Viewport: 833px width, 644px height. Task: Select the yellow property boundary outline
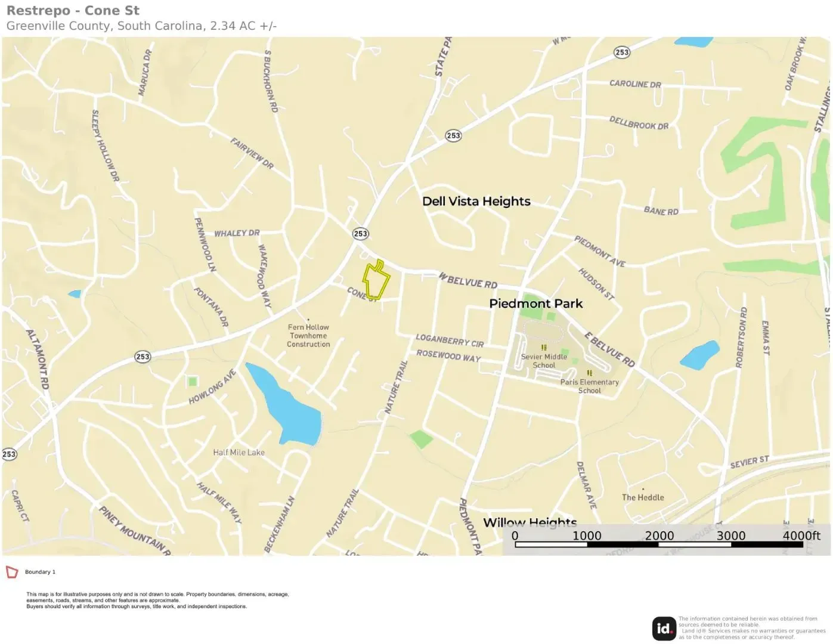376,280
